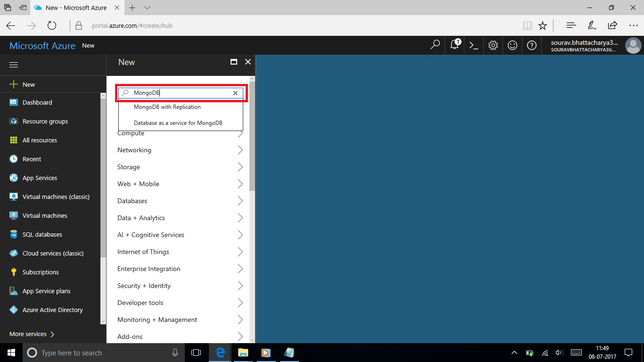The width and height of the screenshot is (644, 362).
Task: Open the Help question mark menu
Action: (x=532, y=45)
